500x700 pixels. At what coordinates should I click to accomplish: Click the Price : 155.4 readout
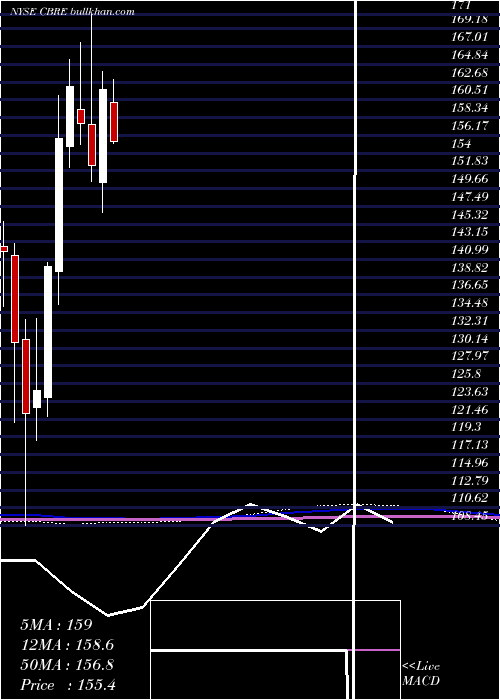[68, 685]
